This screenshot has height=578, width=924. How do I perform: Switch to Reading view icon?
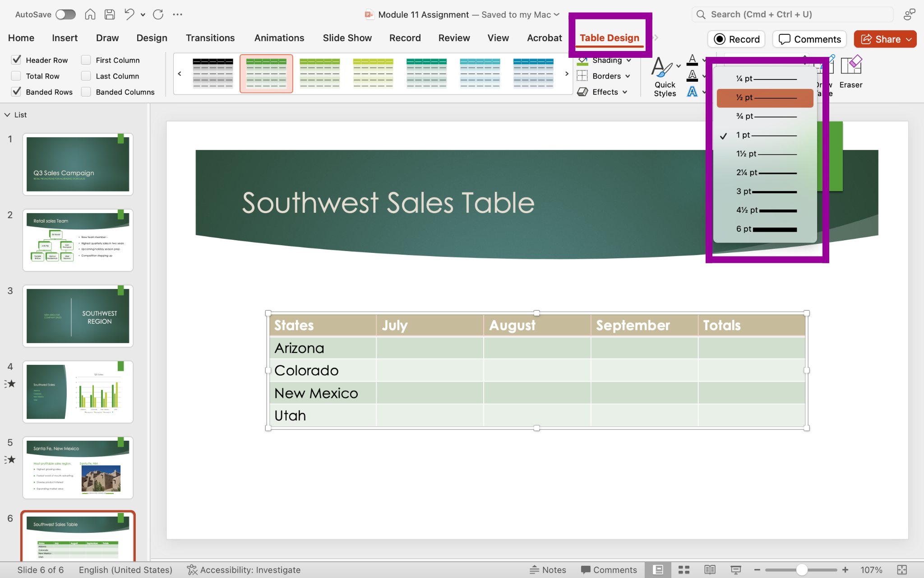coord(710,570)
